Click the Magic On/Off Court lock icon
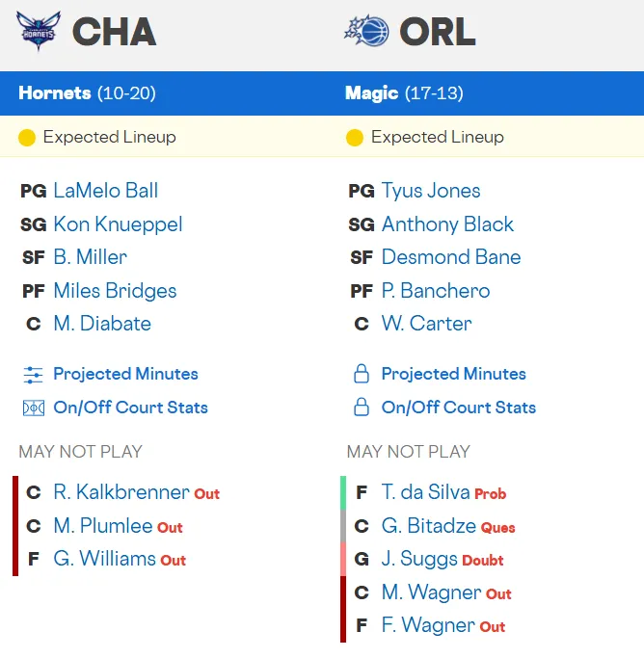 362,408
